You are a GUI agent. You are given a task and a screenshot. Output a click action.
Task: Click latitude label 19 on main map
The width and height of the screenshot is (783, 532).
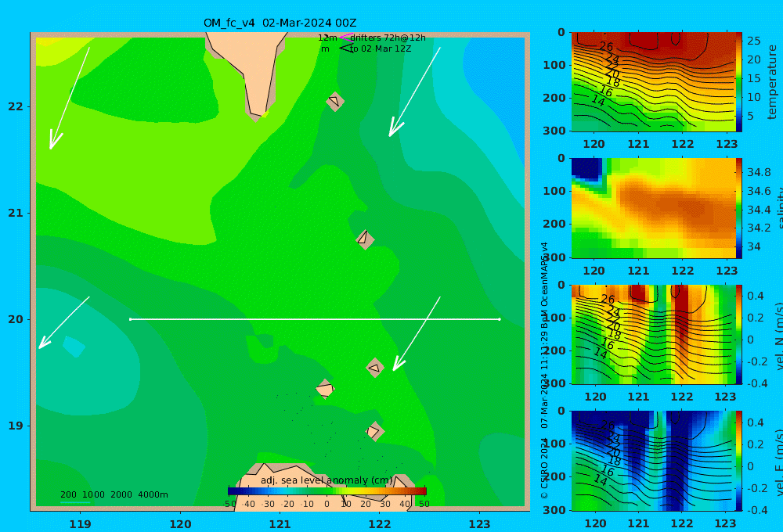16,426
